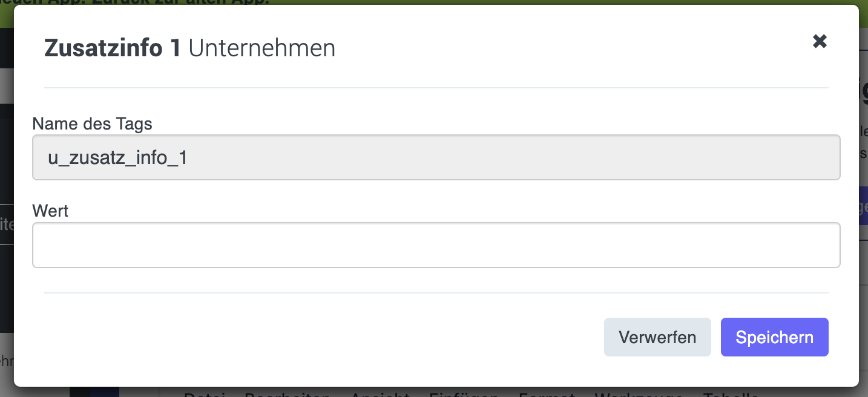This screenshot has width=868, height=397.
Task: Save the value with Speichern
Action: (774, 337)
